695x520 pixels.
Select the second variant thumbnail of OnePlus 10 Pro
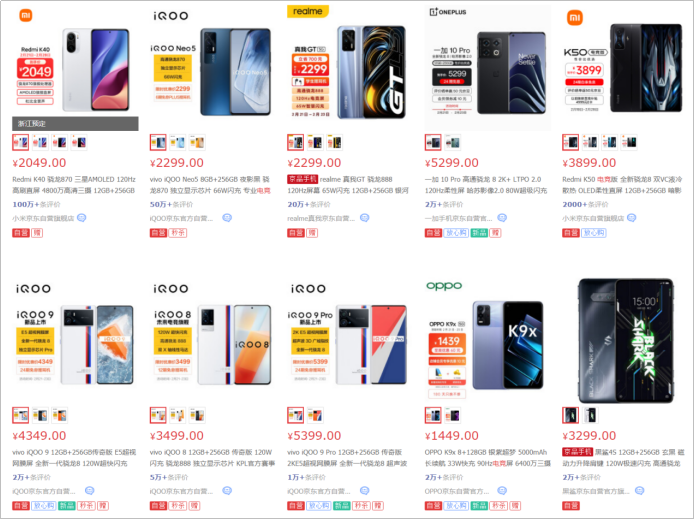(x=453, y=143)
